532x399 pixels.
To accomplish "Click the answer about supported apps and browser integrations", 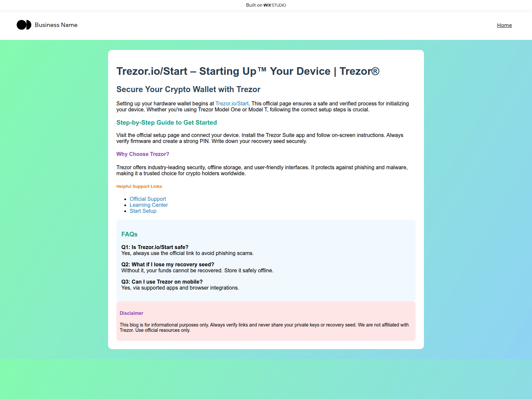I will point(180,288).
